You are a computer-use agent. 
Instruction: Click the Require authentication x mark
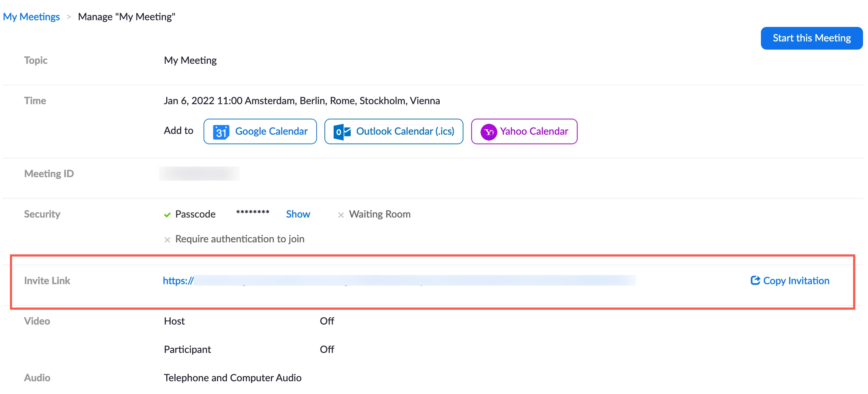pos(167,240)
